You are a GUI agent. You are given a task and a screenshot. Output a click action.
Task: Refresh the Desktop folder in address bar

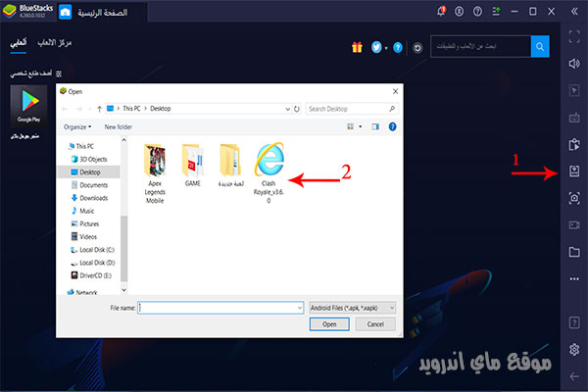297,109
